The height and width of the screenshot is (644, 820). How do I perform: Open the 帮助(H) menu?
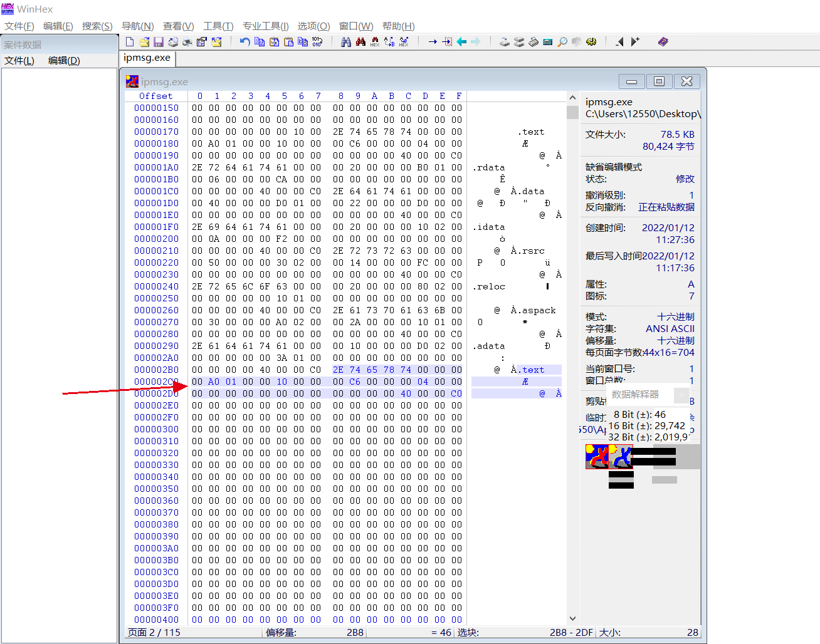pos(399,26)
